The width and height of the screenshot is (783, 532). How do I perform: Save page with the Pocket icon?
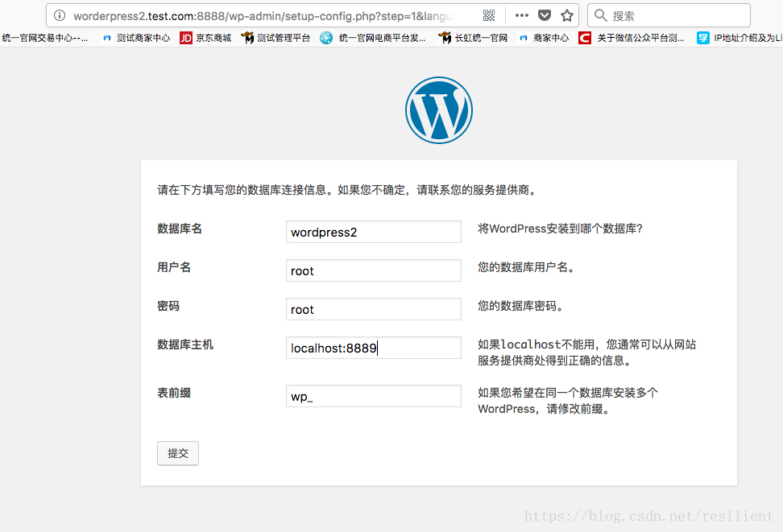click(x=545, y=15)
